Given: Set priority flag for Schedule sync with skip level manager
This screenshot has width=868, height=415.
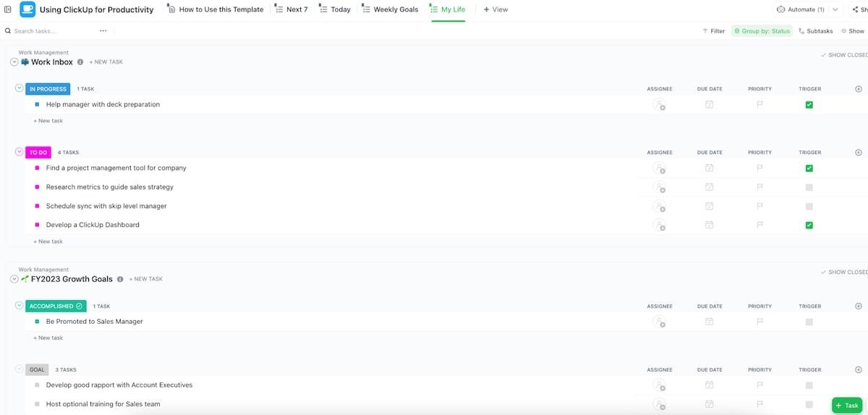Looking at the screenshot, I should (x=759, y=206).
